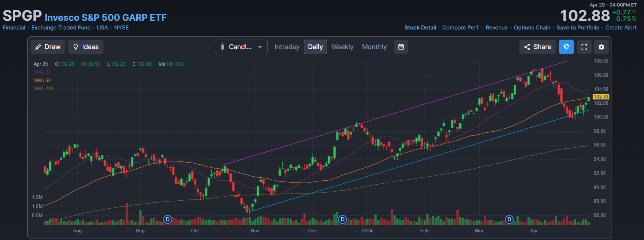The width and height of the screenshot is (644, 240).
Task: Click the SPGP ticker symbol
Action: 22,16
